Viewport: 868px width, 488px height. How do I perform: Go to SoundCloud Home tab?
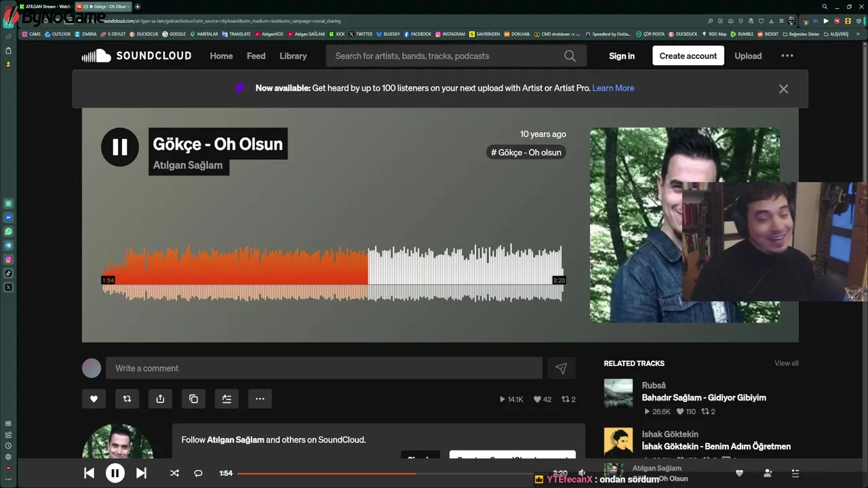[x=221, y=56]
